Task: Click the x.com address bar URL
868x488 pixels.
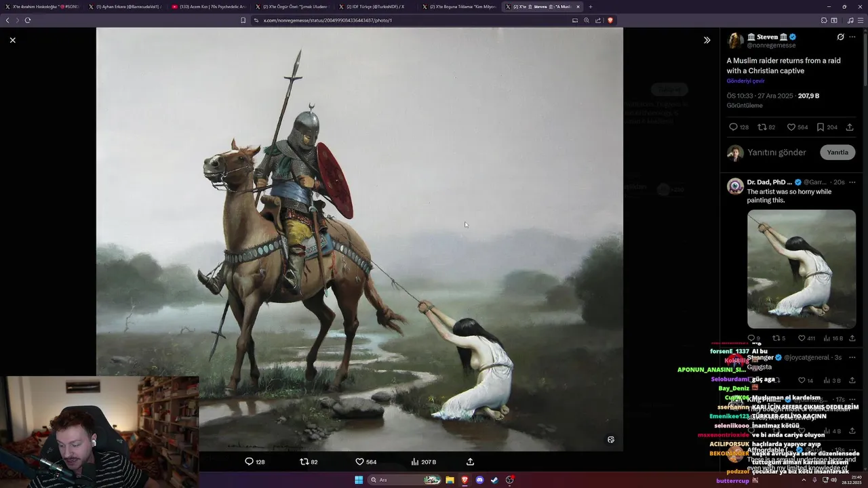Action: point(328,20)
